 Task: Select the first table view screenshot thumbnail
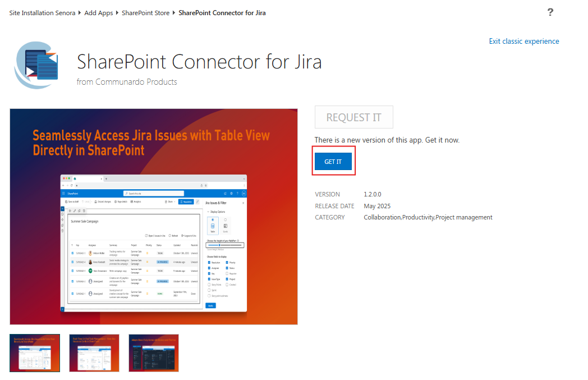click(35, 353)
